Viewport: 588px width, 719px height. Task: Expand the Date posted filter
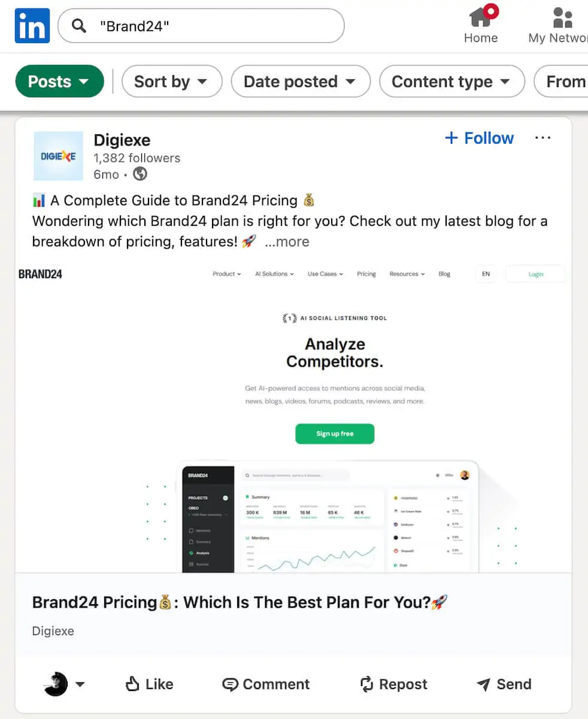tap(300, 81)
